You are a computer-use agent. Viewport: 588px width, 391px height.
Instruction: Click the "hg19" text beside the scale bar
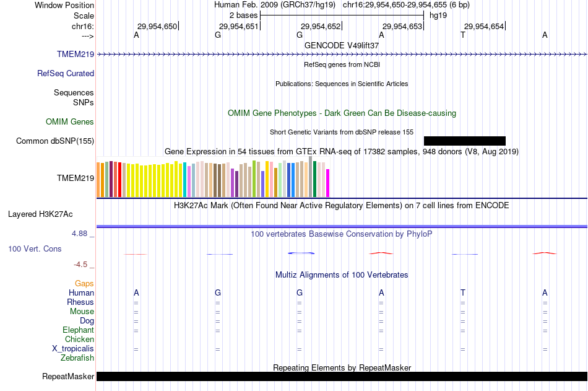pyautogui.click(x=438, y=15)
